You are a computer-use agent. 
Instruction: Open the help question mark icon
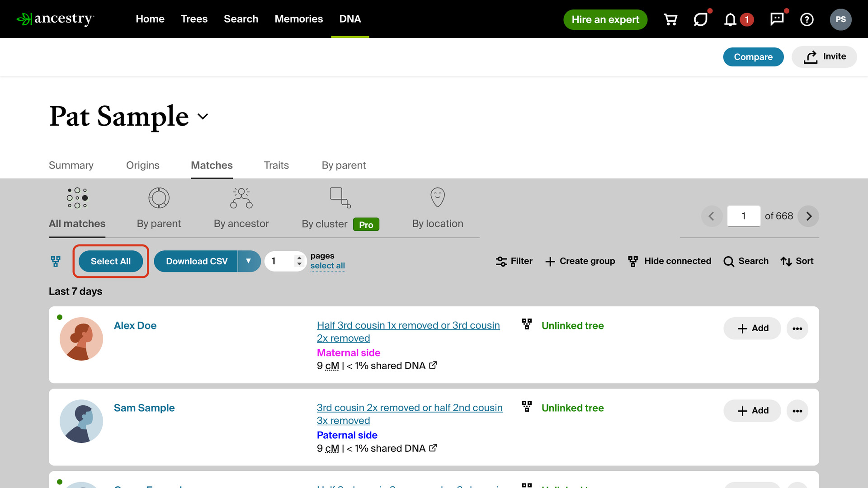point(807,19)
